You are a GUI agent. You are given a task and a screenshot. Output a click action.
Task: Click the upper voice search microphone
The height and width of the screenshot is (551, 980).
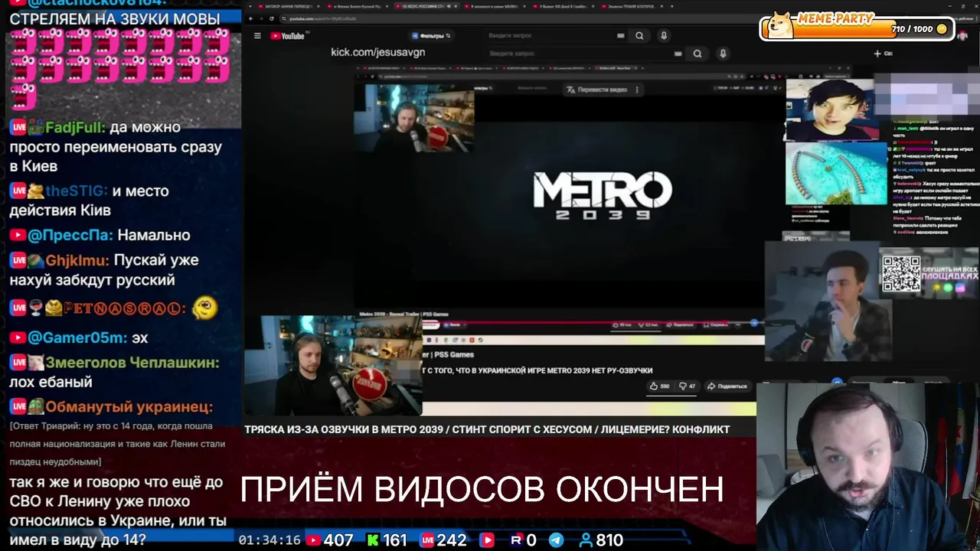(x=664, y=36)
